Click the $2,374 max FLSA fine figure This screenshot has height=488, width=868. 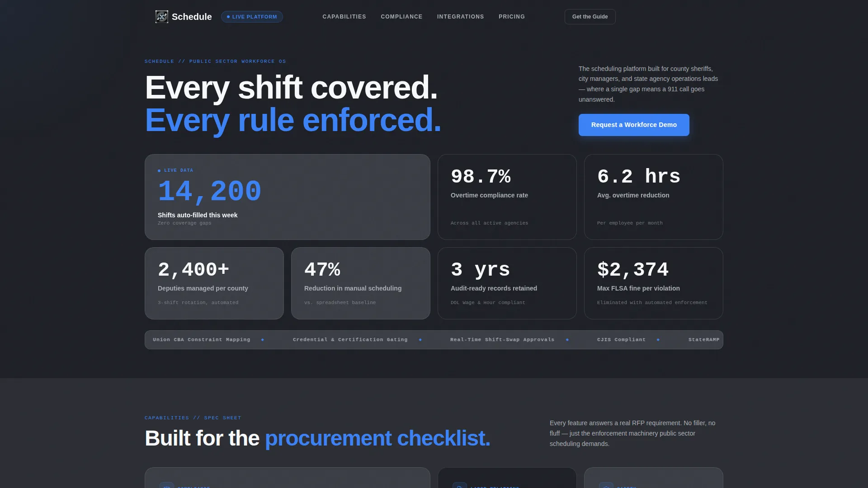pyautogui.click(x=632, y=270)
